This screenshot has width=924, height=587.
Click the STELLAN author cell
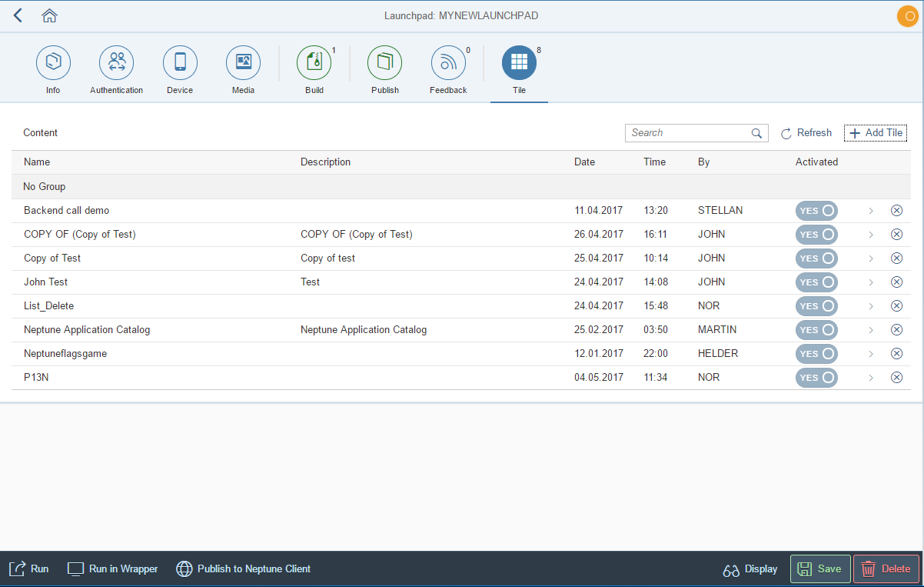pos(720,211)
